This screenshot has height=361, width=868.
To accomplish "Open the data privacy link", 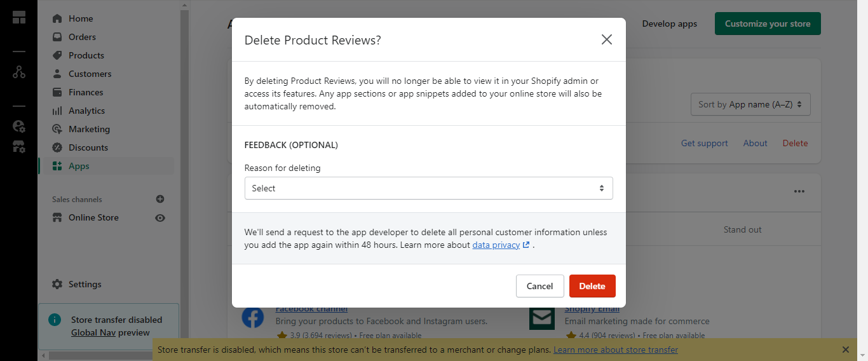I will click(x=501, y=245).
